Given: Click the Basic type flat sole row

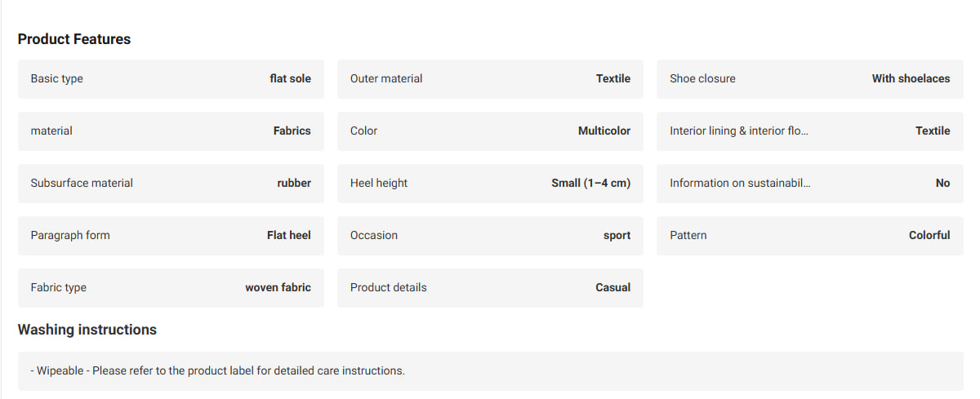Looking at the screenshot, I should [x=171, y=79].
